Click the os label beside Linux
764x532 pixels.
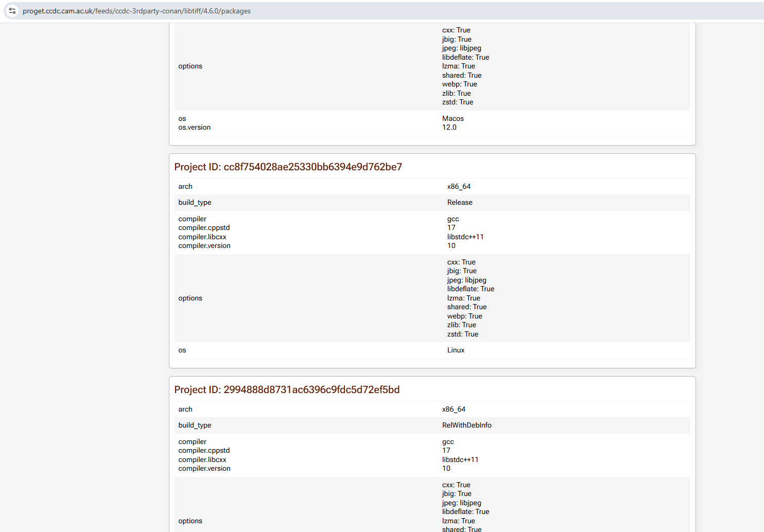coord(182,350)
